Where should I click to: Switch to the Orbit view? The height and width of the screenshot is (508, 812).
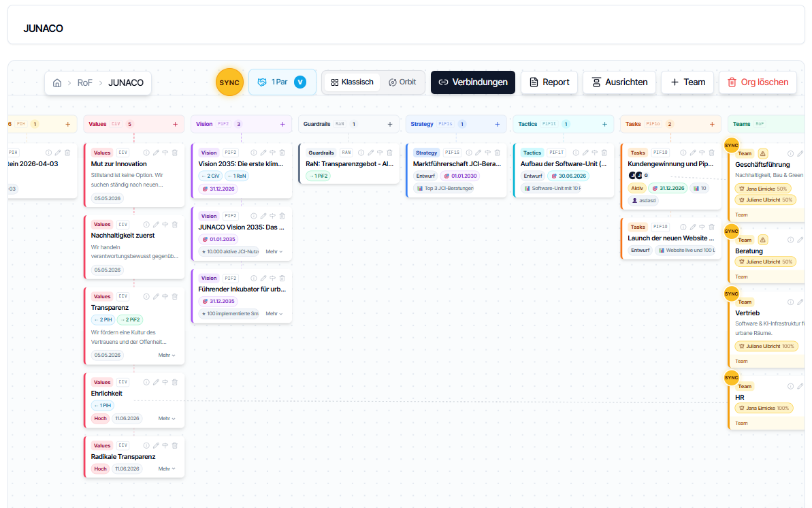pos(402,82)
